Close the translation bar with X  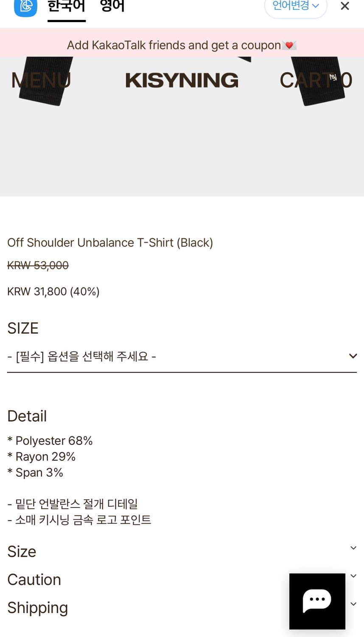[x=345, y=6]
